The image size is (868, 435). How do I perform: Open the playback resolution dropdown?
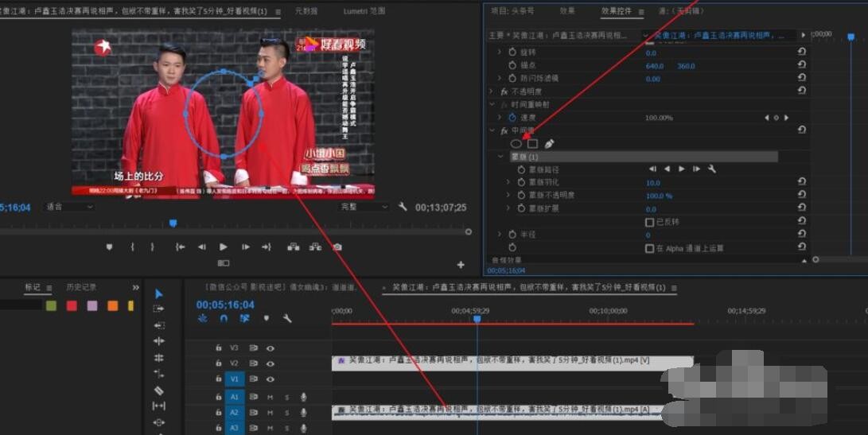(365, 207)
